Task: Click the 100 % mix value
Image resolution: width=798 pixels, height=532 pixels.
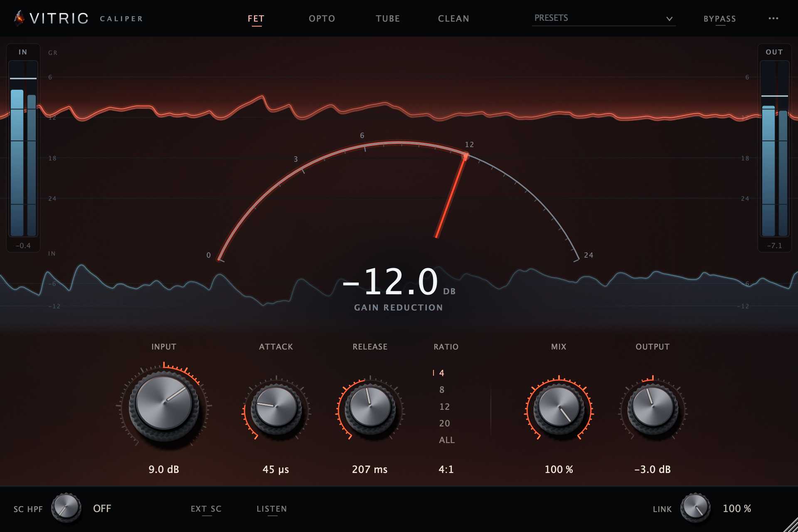Action: point(559,469)
